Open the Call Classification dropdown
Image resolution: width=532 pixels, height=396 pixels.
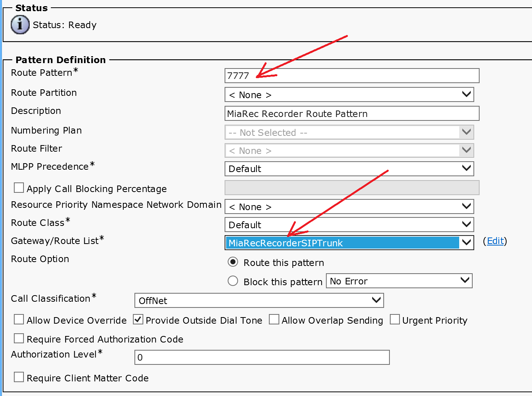coord(259,301)
